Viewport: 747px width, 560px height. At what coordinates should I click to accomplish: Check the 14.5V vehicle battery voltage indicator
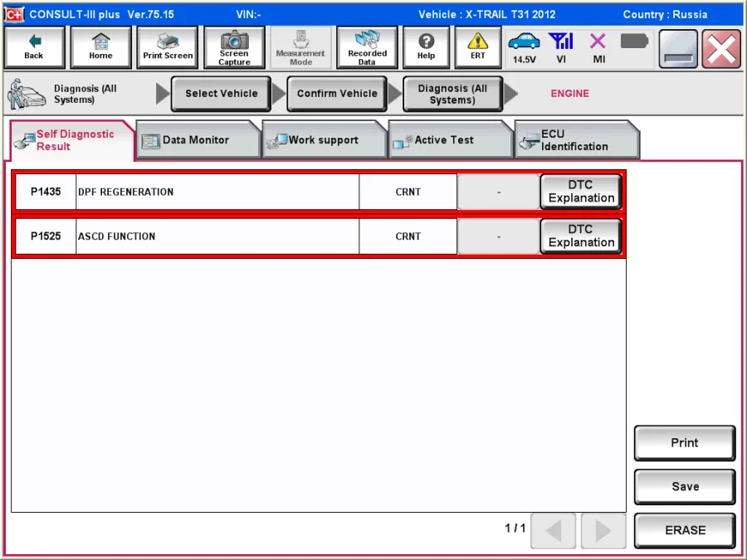[x=524, y=47]
